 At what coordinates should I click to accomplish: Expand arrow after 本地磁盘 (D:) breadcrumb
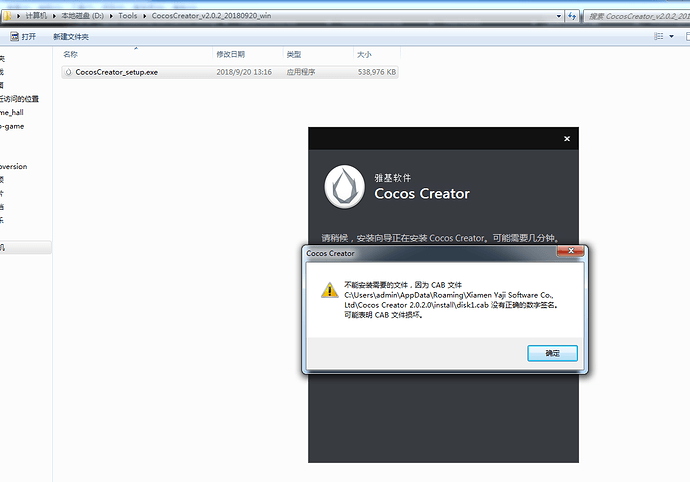pyautogui.click(x=111, y=16)
